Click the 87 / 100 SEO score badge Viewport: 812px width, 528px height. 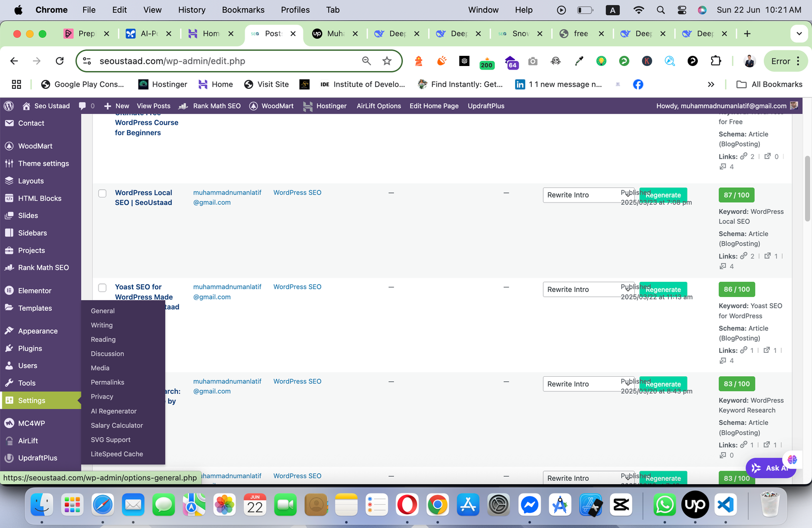pyautogui.click(x=737, y=195)
